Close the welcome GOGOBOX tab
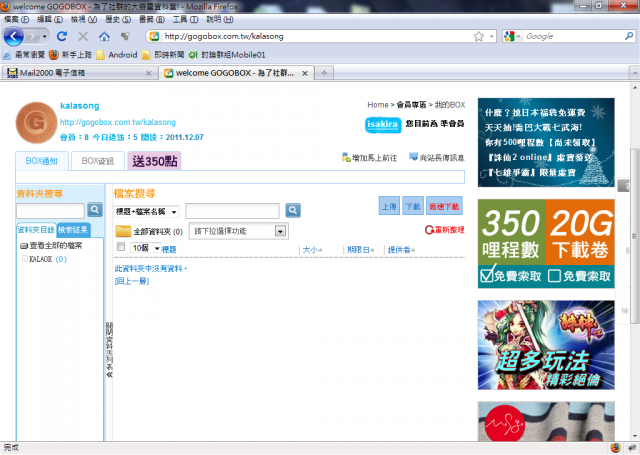Screen dimensions: 640x455 click(x=304, y=73)
